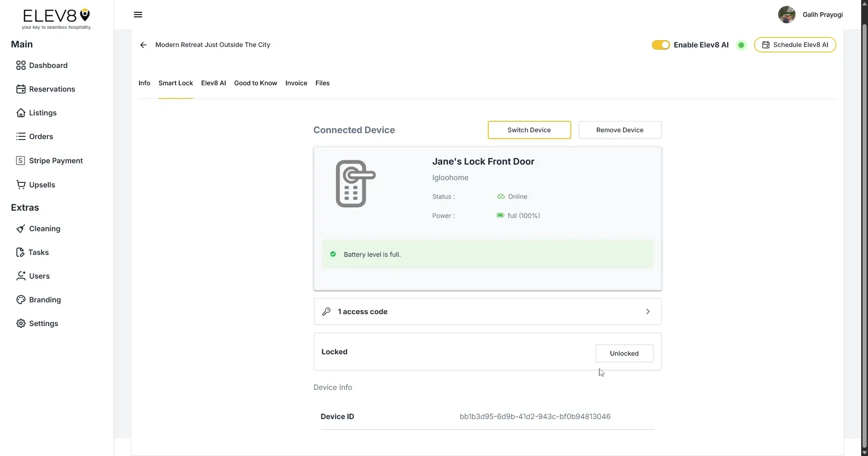Open the Good to Know tab
Screen dimensions: 868x456
[255, 83]
